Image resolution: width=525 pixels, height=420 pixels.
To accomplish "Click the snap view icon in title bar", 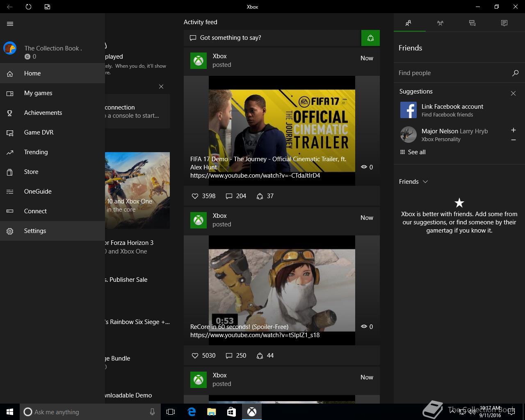I will tap(47, 7).
